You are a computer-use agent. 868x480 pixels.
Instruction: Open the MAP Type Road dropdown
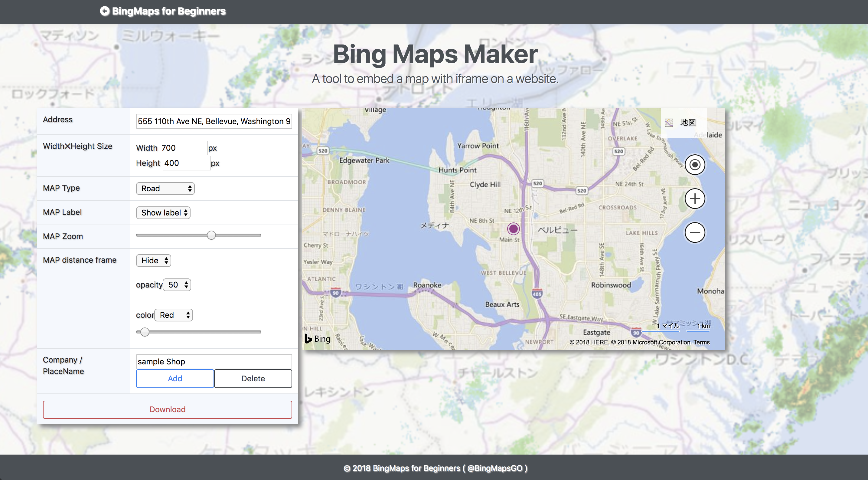click(x=165, y=189)
